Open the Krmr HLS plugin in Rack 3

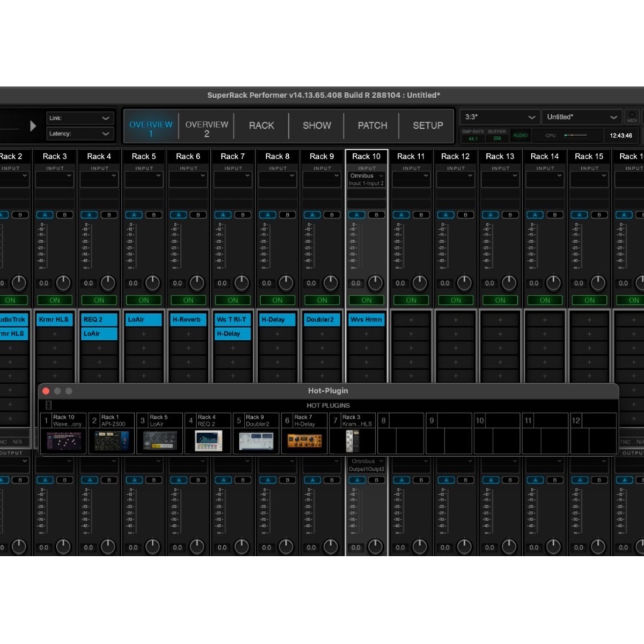pos(55,320)
